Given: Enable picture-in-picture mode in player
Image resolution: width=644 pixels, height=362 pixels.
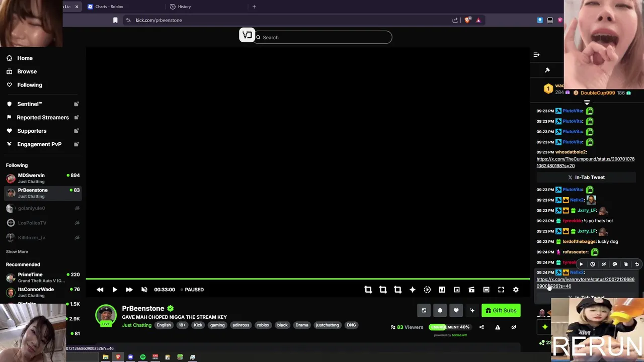Looking at the screenshot, I should (x=457, y=290).
